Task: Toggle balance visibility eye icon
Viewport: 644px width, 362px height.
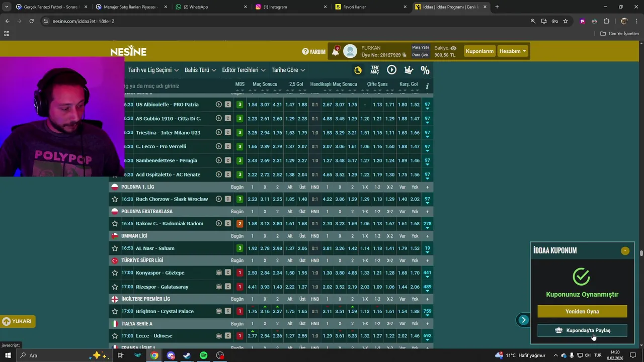Action: [x=453, y=48]
